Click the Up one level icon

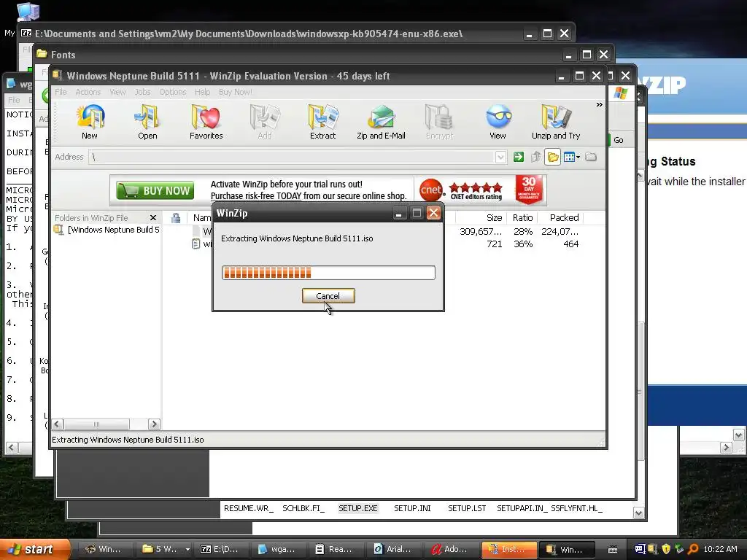tap(536, 157)
